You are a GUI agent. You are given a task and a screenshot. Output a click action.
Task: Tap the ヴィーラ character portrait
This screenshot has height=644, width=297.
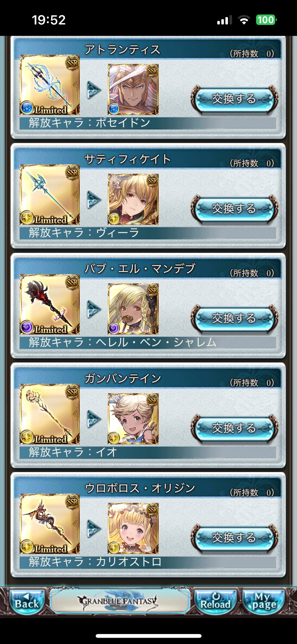tap(133, 199)
